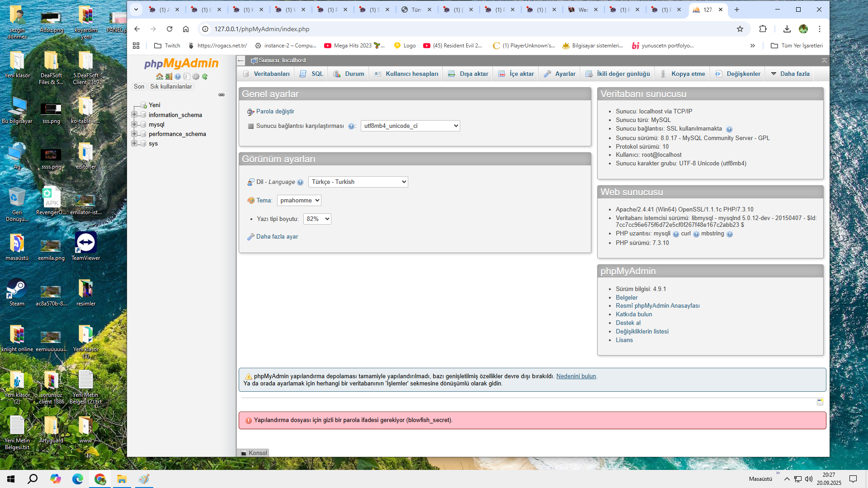Image resolution: width=868 pixels, height=488 pixels.
Task: Click the small note icon above error box
Action: [820, 402]
